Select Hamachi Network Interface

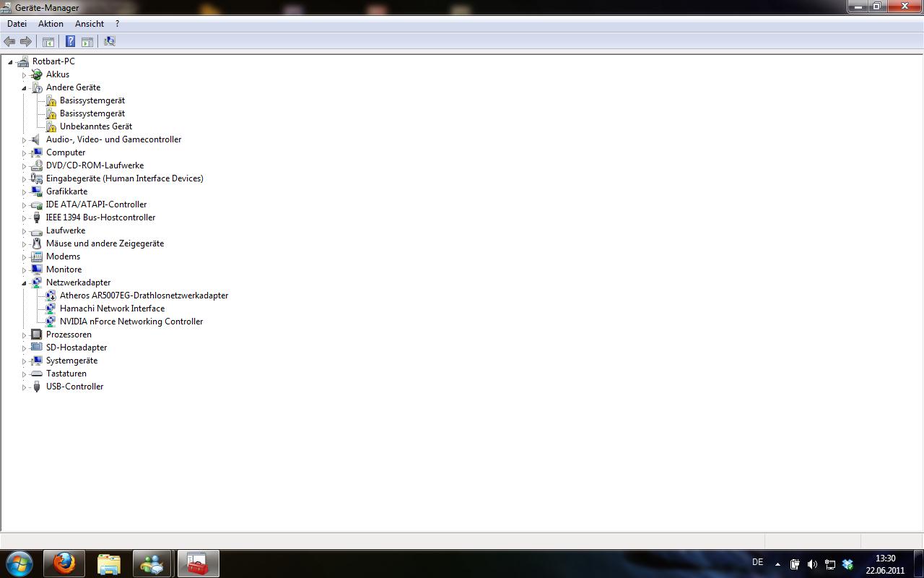pyautogui.click(x=112, y=309)
